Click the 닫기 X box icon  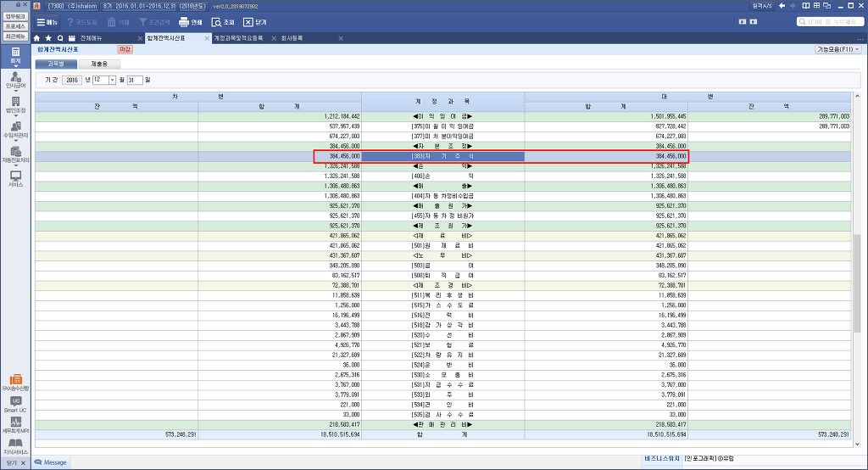click(248, 22)
